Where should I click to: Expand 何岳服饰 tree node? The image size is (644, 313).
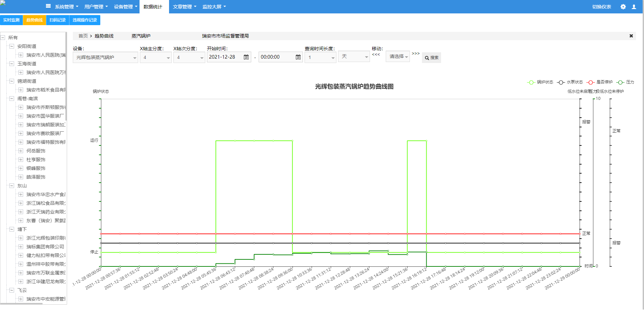[x=21, y=151]
